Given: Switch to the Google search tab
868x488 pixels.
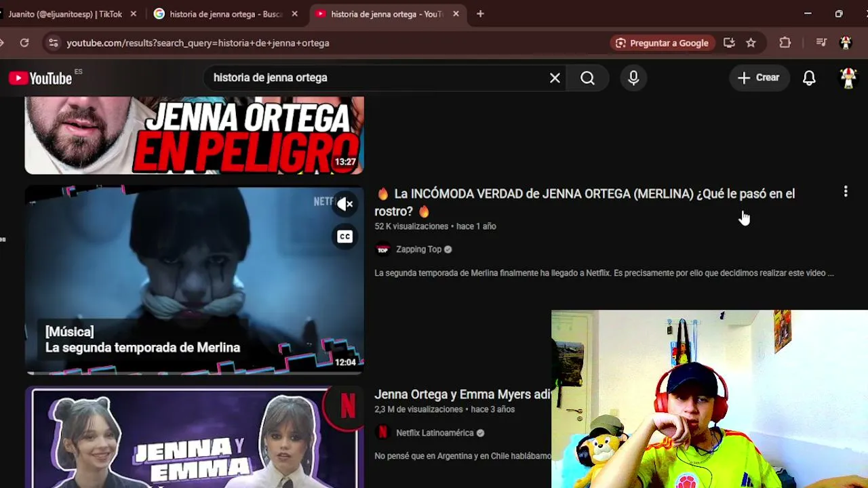Looking at the screenshot, I should tap(226, 14).
